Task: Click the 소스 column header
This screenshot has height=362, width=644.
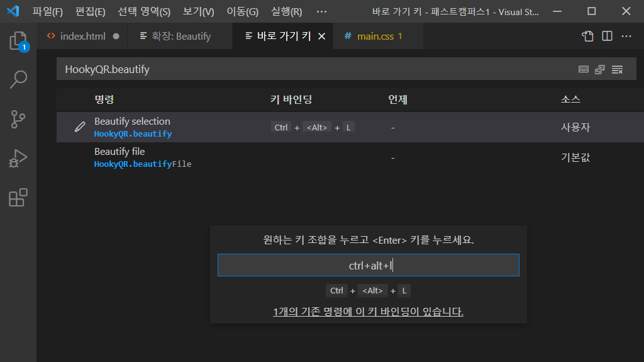Action: click(x=570, y=99)
